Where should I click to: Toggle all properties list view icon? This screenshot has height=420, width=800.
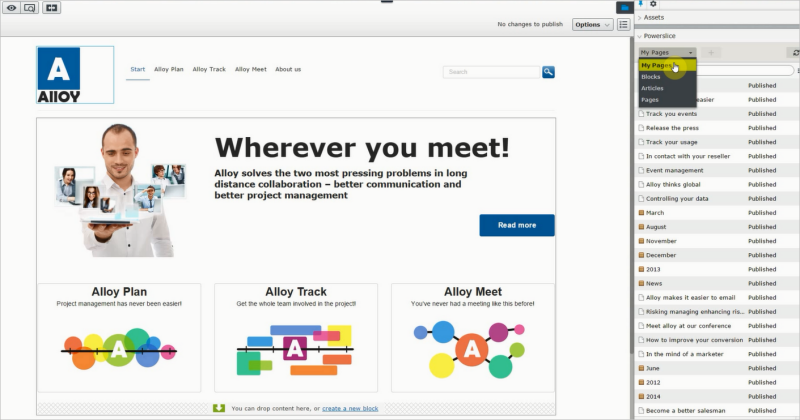pyautogui.click(x=623, y=25)
